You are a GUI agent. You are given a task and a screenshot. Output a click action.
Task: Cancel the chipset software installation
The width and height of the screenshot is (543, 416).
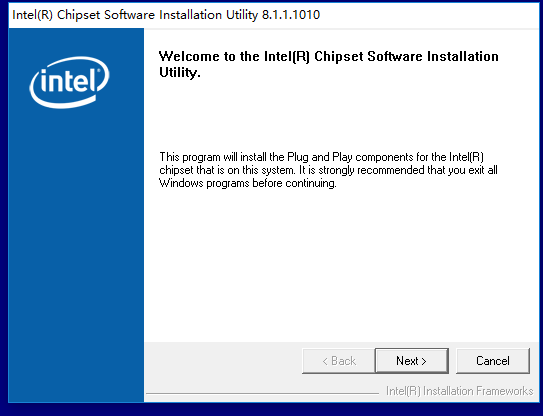(x=493, y=361)
